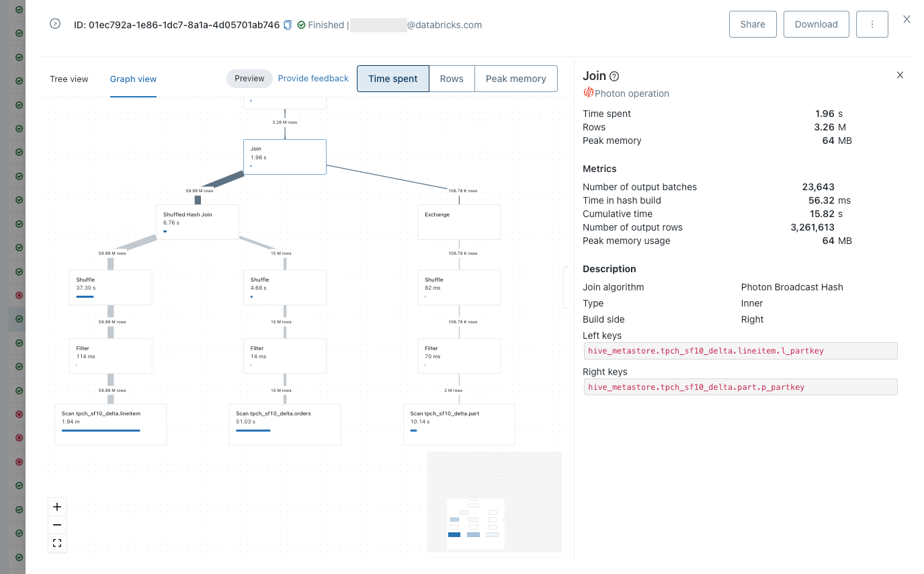Select the Time spent metric toggle
Viewport: 924px width, 574px height.
tap(393, 79)
